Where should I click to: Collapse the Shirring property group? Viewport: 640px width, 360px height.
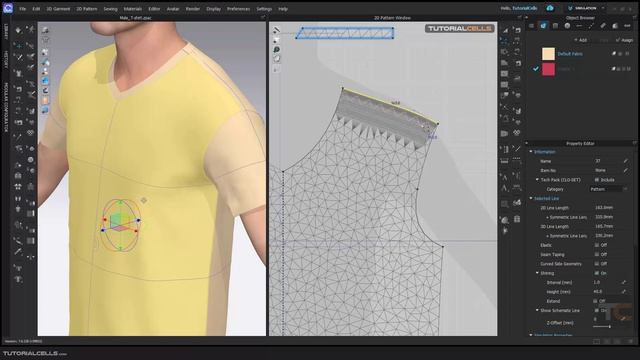click(x=537, y=273)
